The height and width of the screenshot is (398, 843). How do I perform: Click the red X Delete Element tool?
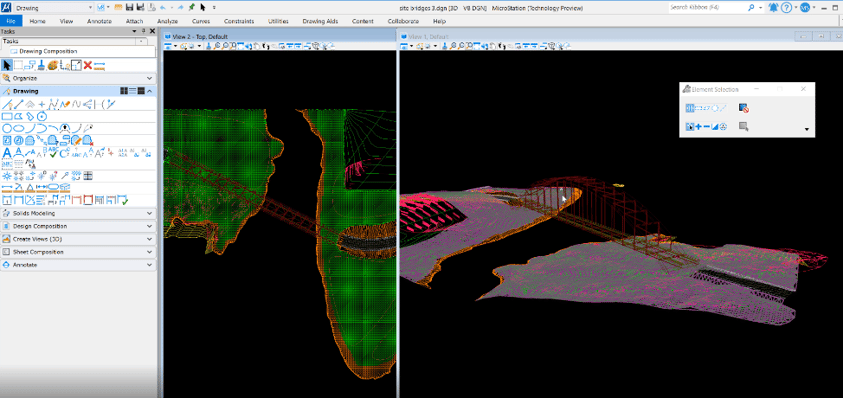click(x=88, y=66)
